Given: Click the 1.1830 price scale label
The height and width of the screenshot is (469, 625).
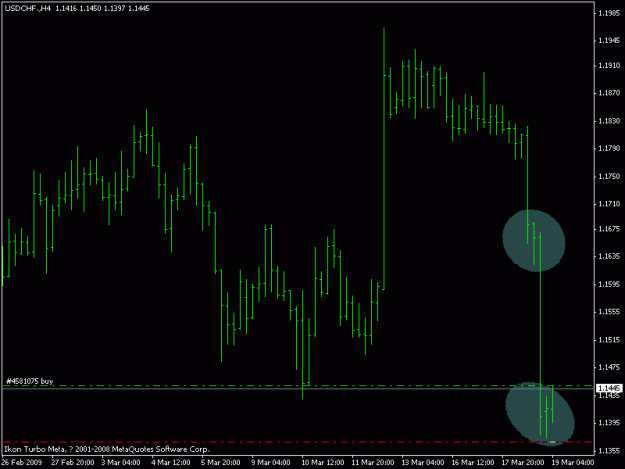Looking at the screenshot, I should (x=609, y=121).
